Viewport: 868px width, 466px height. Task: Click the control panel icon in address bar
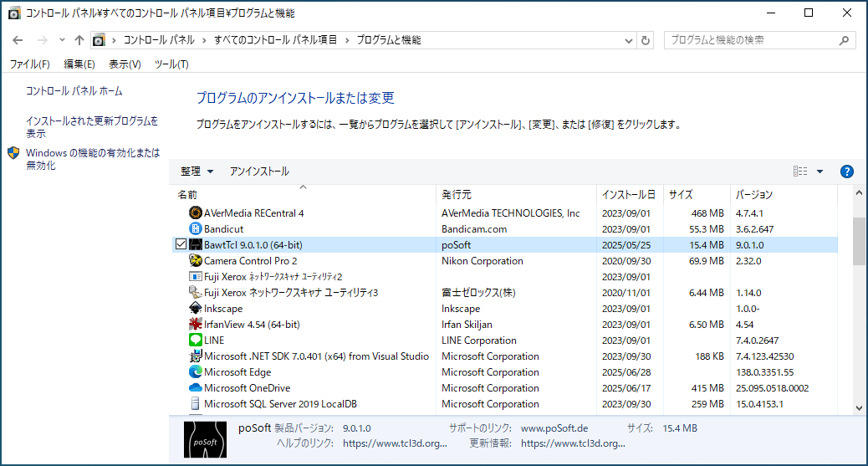click(x=99, y=40)
